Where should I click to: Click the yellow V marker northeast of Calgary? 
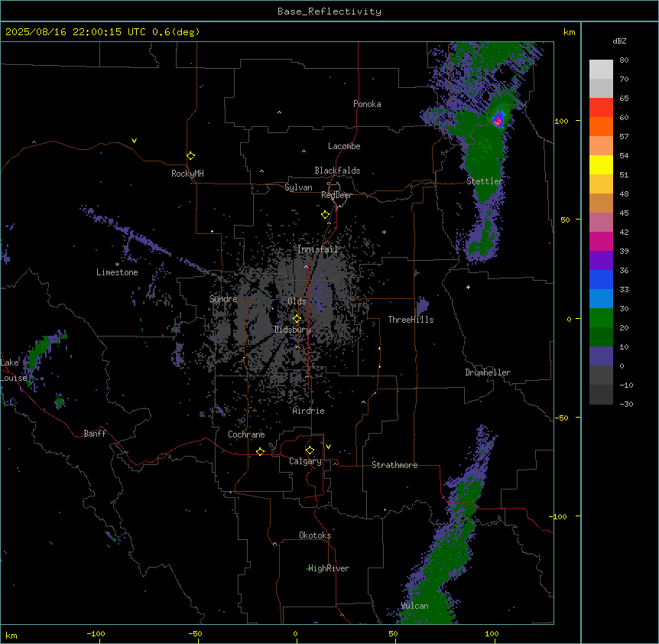[328, 447]
